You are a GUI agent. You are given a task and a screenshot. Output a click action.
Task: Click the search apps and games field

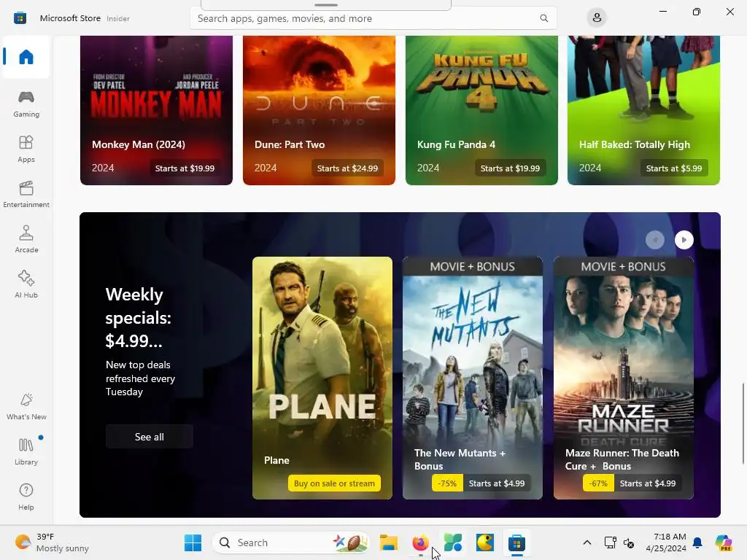pos(373,18)
